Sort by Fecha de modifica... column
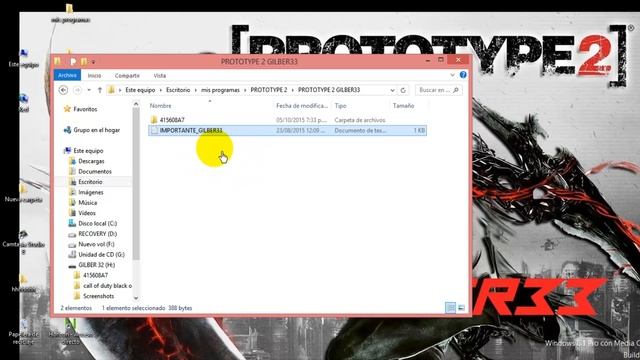 pos(302,106)
